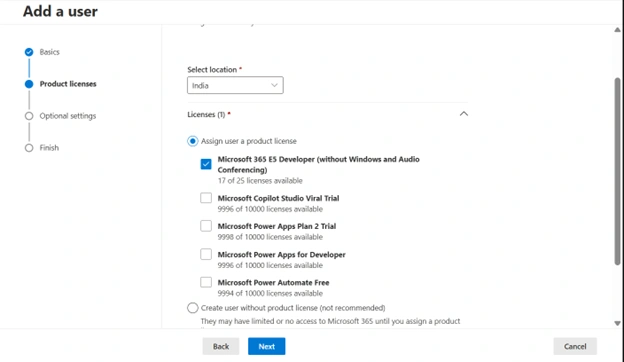Image resolution: width=624 pixels, height=362 pixels.
Task: Click '9998 of 10000 licenses available' text
Action: pos(270,237)
